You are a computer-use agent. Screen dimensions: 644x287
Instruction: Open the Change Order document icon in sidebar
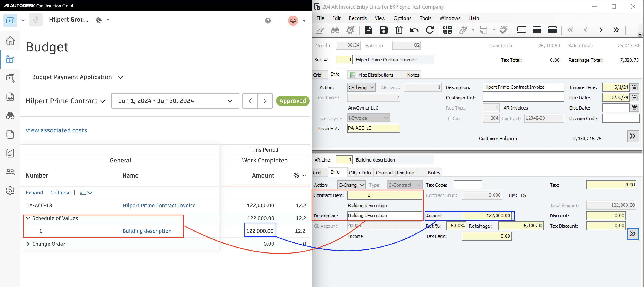10,97
